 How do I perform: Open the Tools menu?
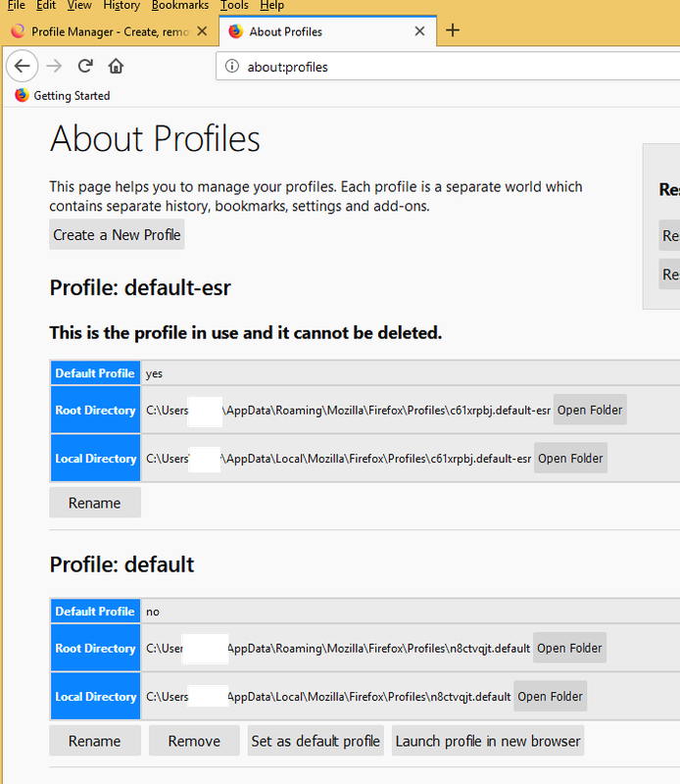234,6
